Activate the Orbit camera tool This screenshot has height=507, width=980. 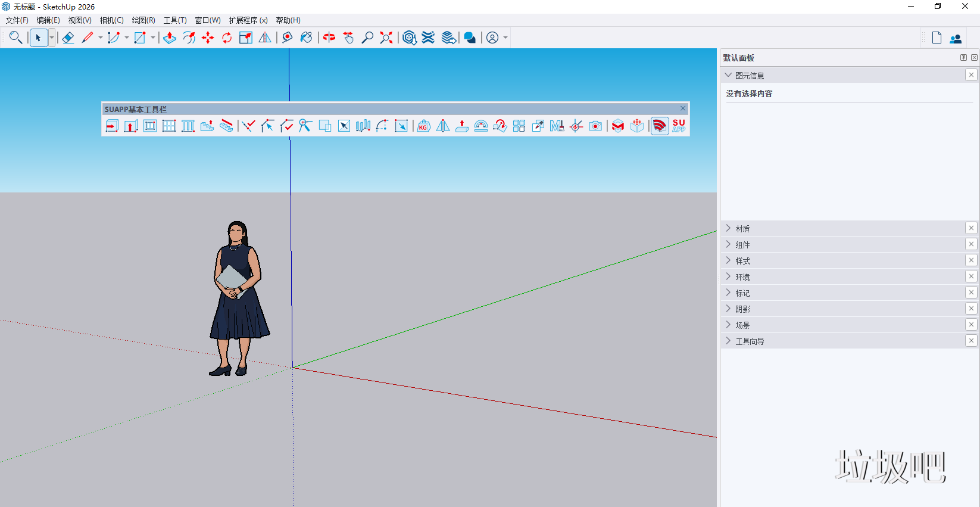[329, 38]
